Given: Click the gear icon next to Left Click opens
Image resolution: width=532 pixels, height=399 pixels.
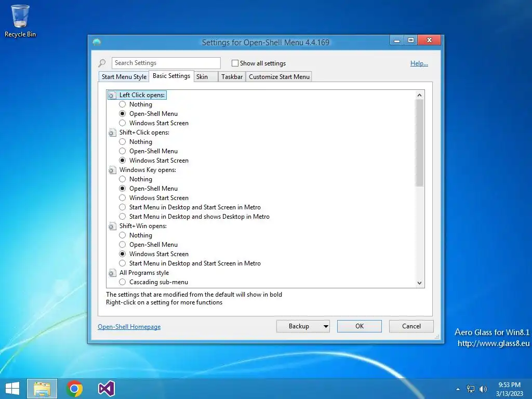Looking at the screenshot, I should click(112, 96).
